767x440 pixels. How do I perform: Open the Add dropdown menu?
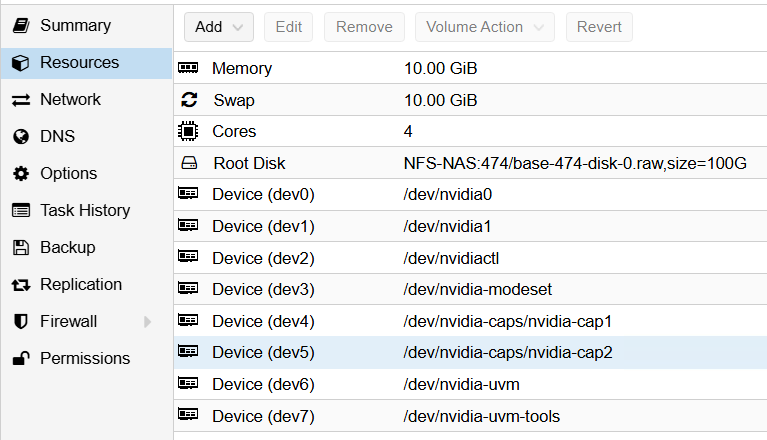pos(219,27)
